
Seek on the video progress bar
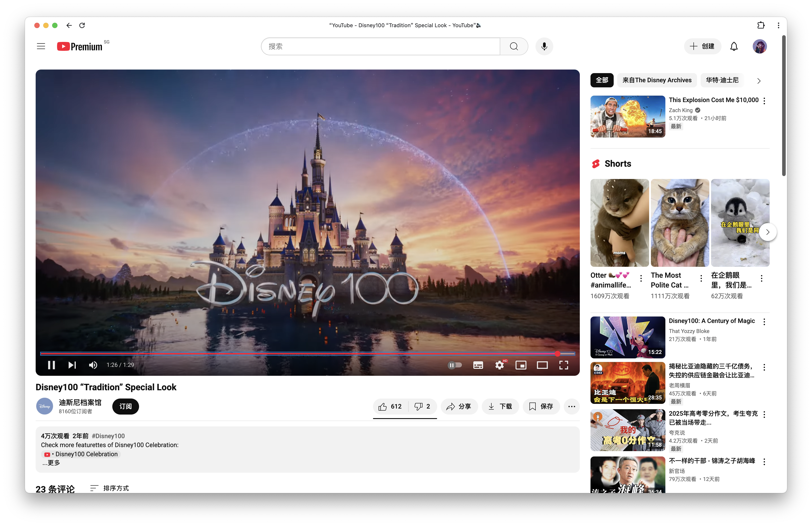pyautogui.click(x=308, y=354)
